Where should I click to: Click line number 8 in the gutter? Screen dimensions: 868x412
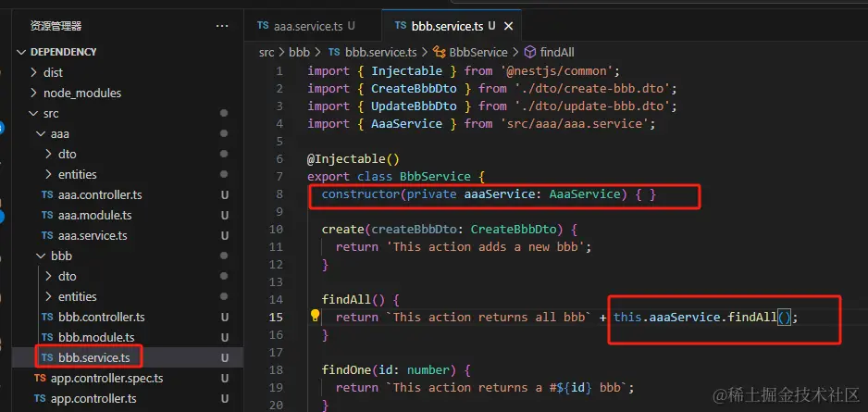click(279, 194)
